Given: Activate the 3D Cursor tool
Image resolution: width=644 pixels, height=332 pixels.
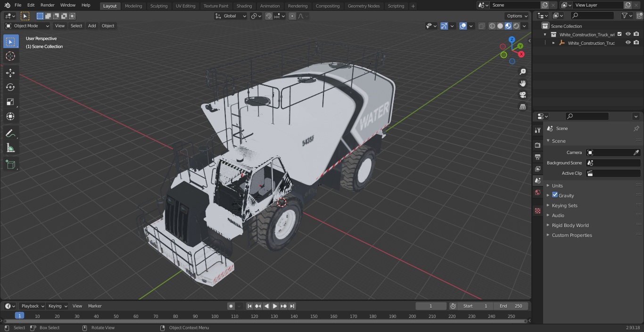Looking at the screenshot, I should point(10,57).
